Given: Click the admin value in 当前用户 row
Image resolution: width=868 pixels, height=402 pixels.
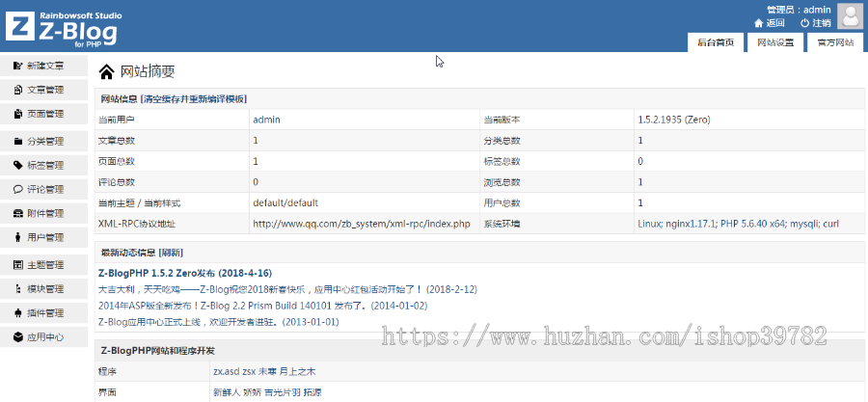Looking at the screenshot, I should [266, 120].
